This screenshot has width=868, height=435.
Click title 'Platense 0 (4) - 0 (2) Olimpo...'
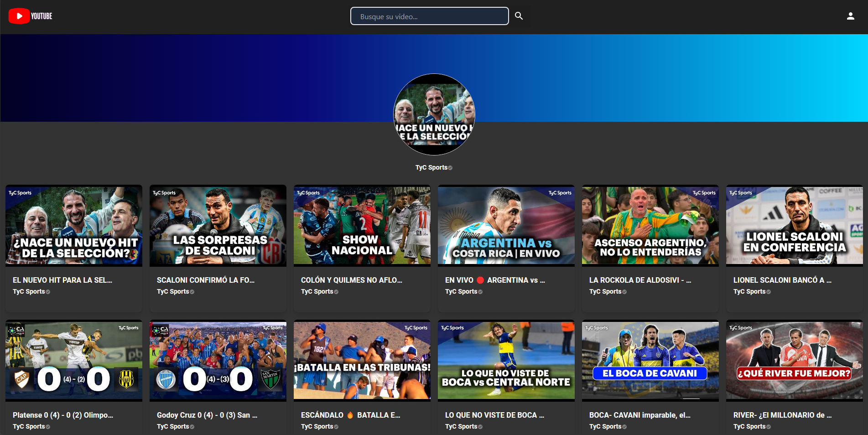pos(63,415)
